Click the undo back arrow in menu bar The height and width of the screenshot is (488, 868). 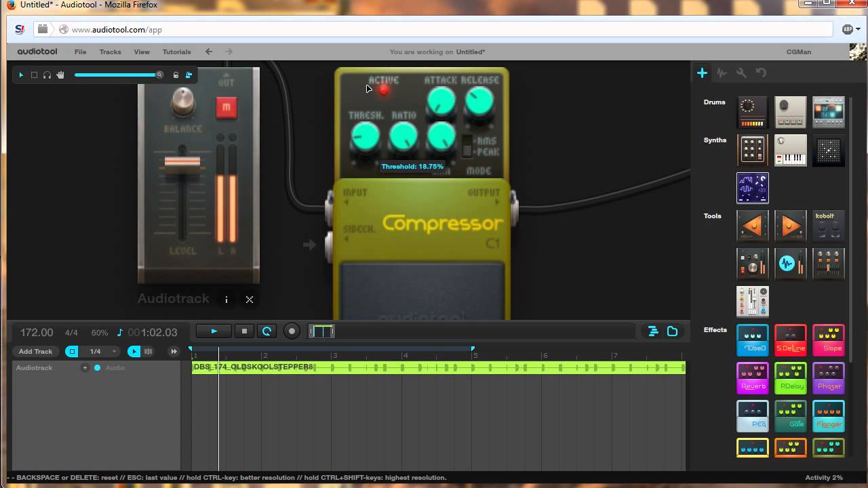pos(209,52)
